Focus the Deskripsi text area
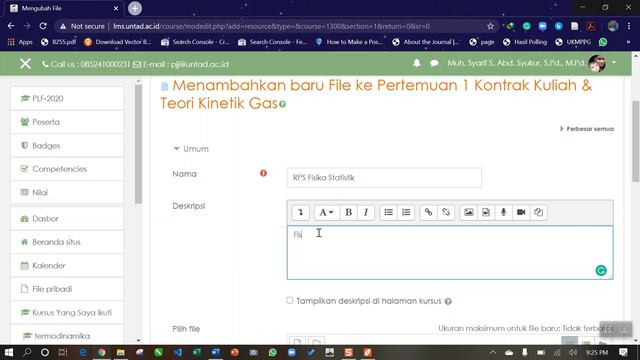The image size is (640, 360). pos(450,253)
